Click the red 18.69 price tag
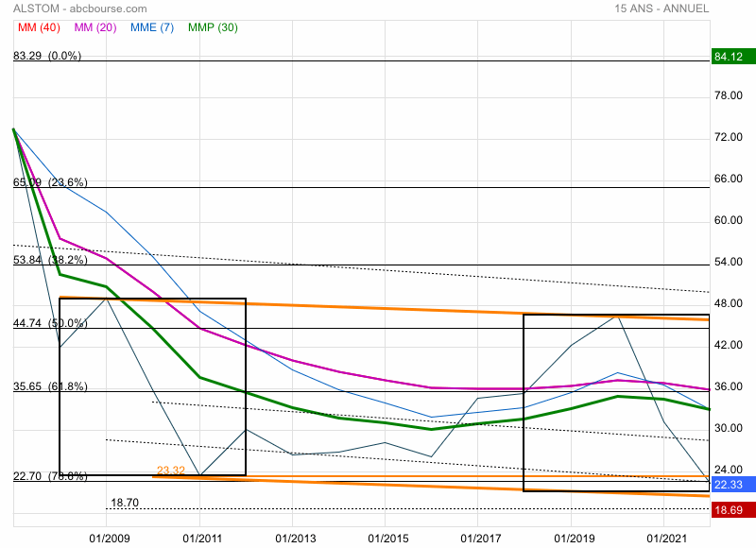The image size is (756, 548). (x=733, y=510)
